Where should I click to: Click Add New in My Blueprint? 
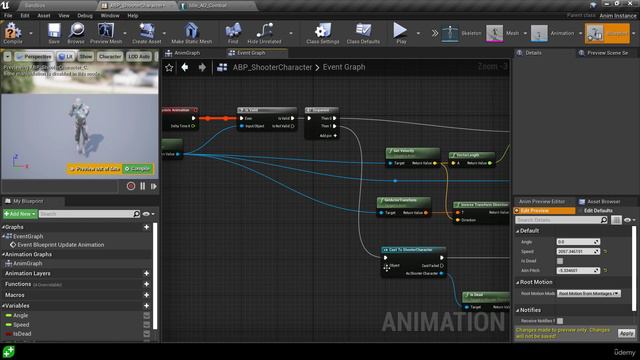click(20, 214)
